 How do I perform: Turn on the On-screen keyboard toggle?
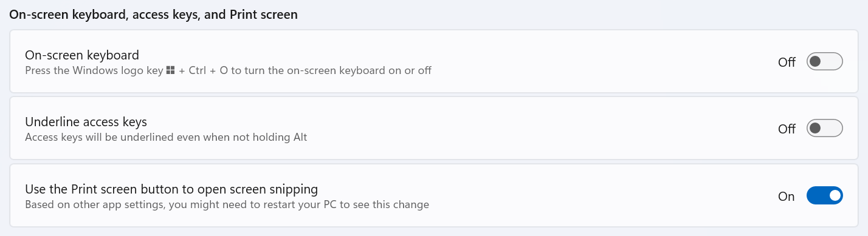click(824, 62)
